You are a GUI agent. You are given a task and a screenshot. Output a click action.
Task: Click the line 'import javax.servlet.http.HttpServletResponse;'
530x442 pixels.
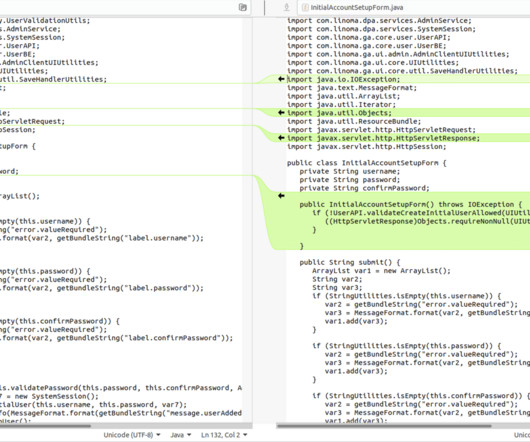tap(383, 138)
